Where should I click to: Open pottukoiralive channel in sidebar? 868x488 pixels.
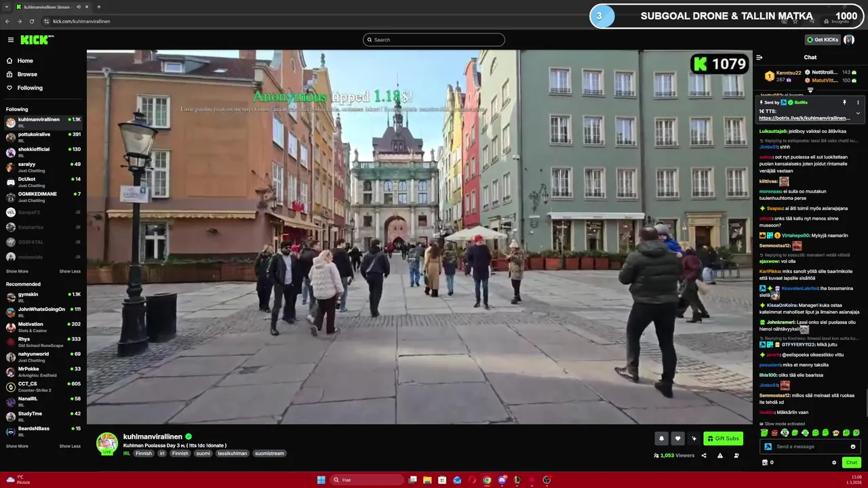pos(43,137)
